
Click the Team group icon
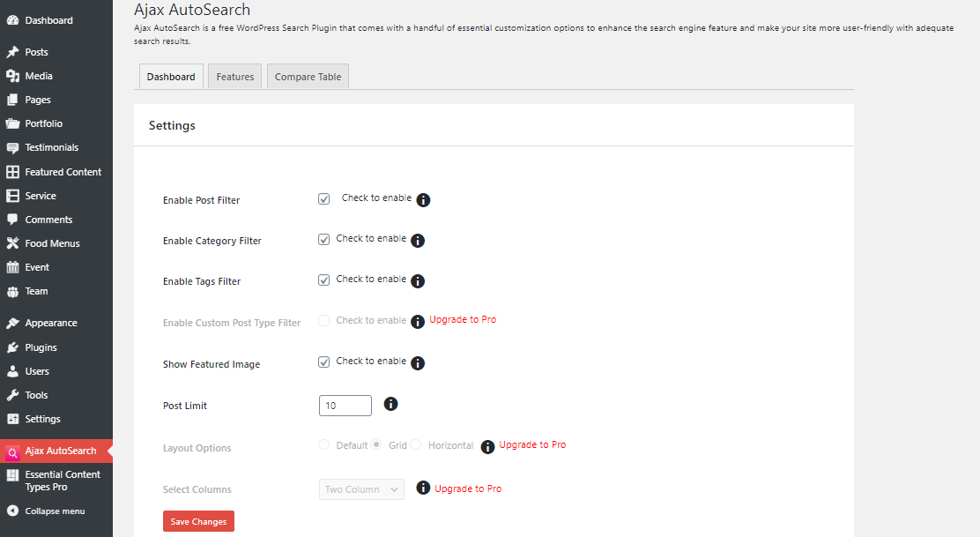12,291
